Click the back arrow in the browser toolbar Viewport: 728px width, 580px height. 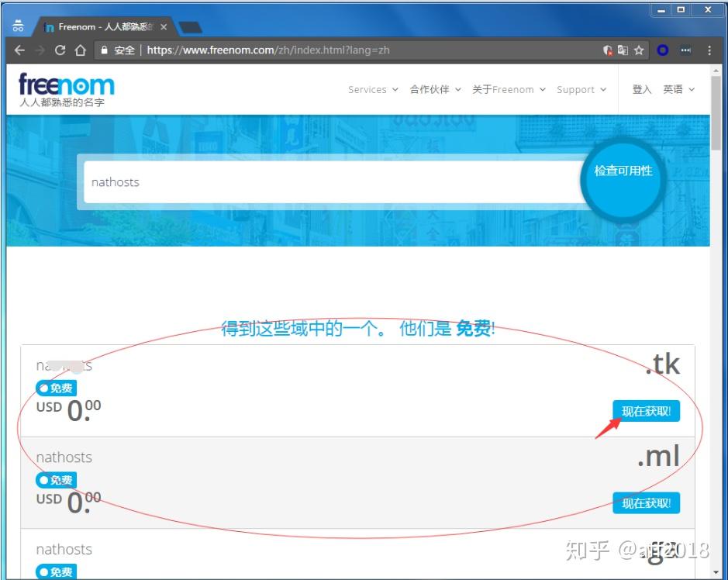click(19, 50)
